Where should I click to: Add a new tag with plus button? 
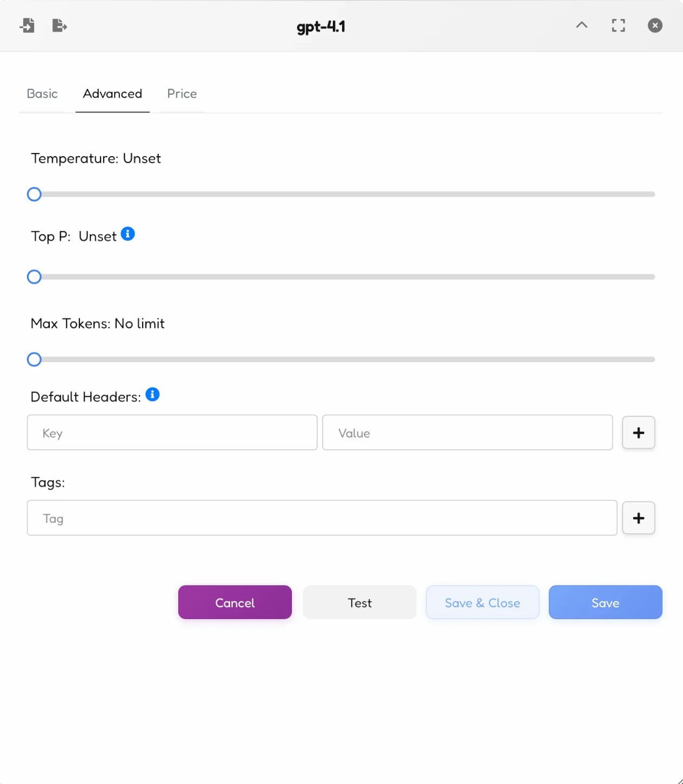point(638,517)
